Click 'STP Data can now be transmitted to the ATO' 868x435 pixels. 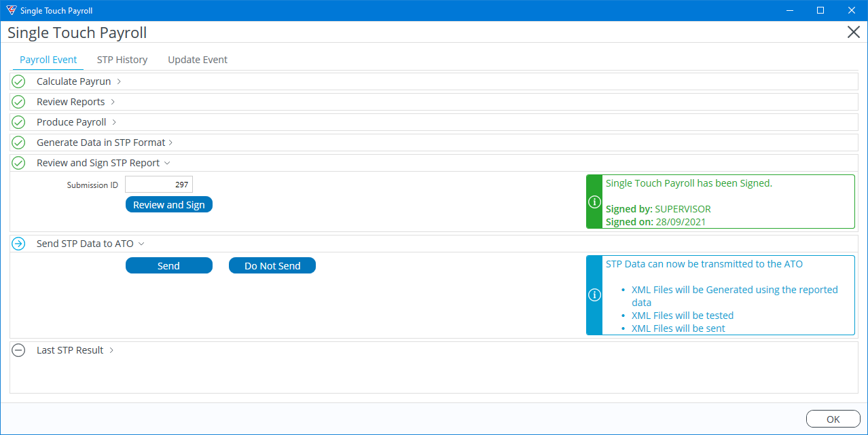[704, 264]
